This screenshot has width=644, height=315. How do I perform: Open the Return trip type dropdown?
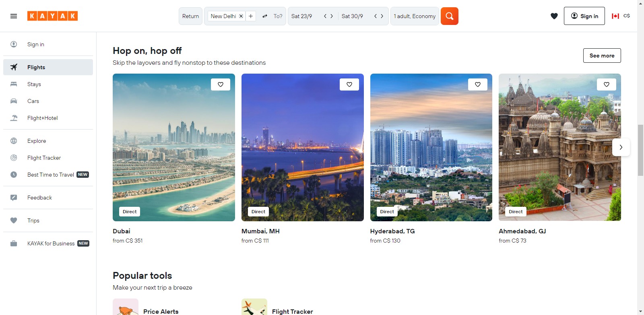pyautogui.click(x=190, y=16)
